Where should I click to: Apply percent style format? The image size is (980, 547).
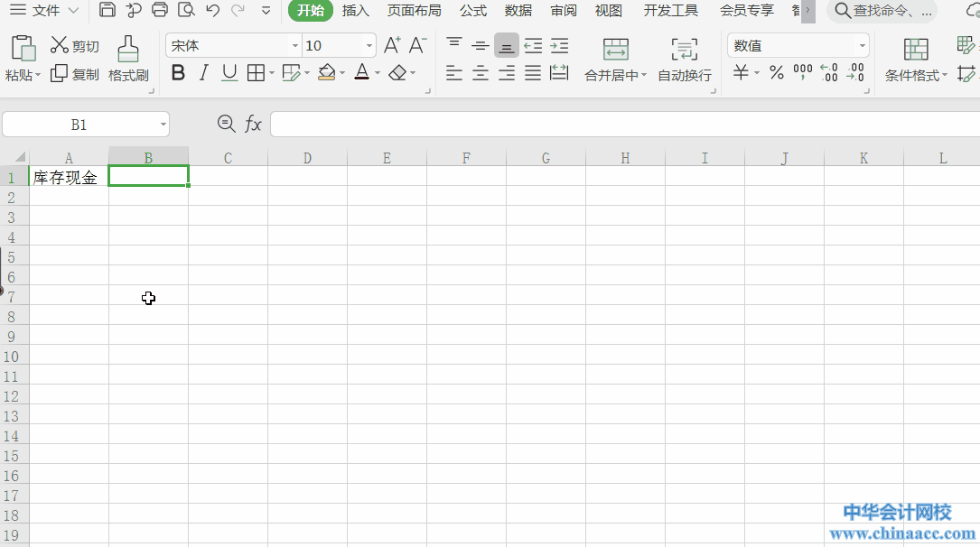click(777, 73)
